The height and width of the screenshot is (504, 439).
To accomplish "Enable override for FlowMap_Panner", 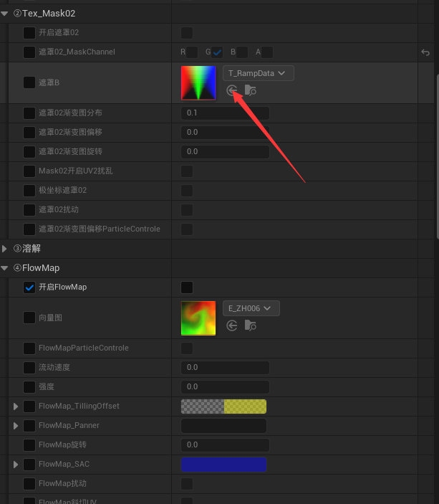I will (29, 426).
